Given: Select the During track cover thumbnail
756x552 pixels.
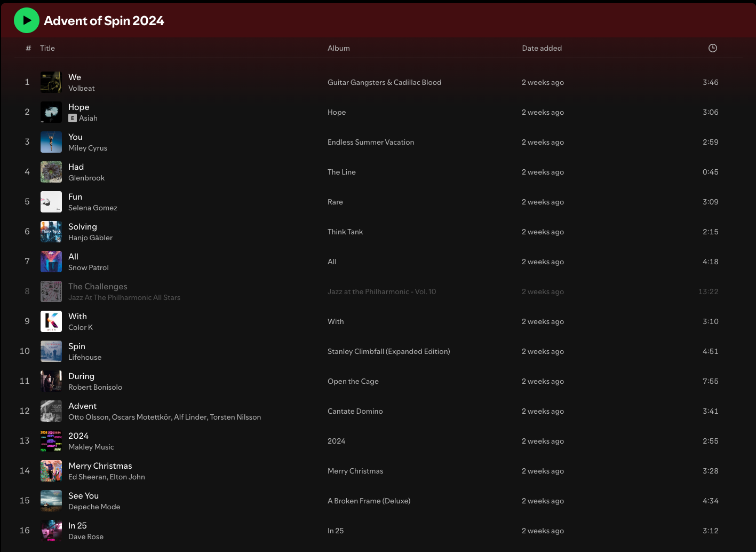Looking at the screenshot, I should [51, 381].
